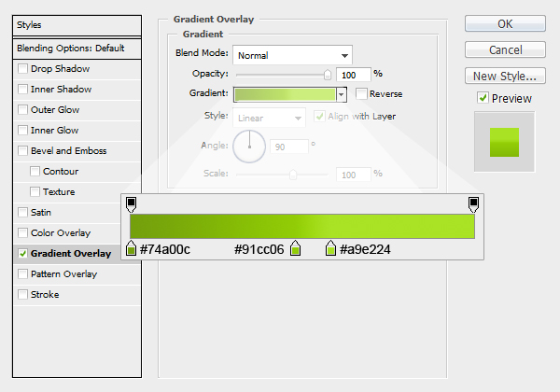Image resolution: width=560 pixels, height=392 pixels.
Task: Click the green gradient bar in the editor
Action: coord(302,227)
